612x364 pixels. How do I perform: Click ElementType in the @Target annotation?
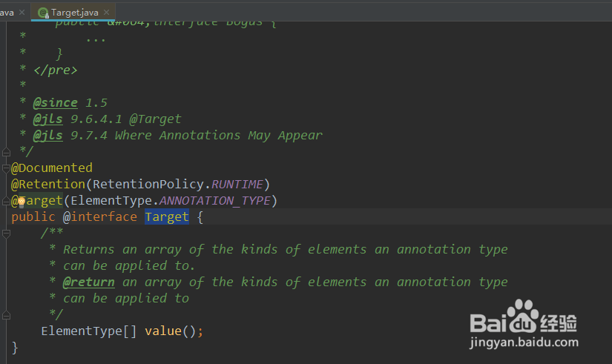(x=111, y=200)
